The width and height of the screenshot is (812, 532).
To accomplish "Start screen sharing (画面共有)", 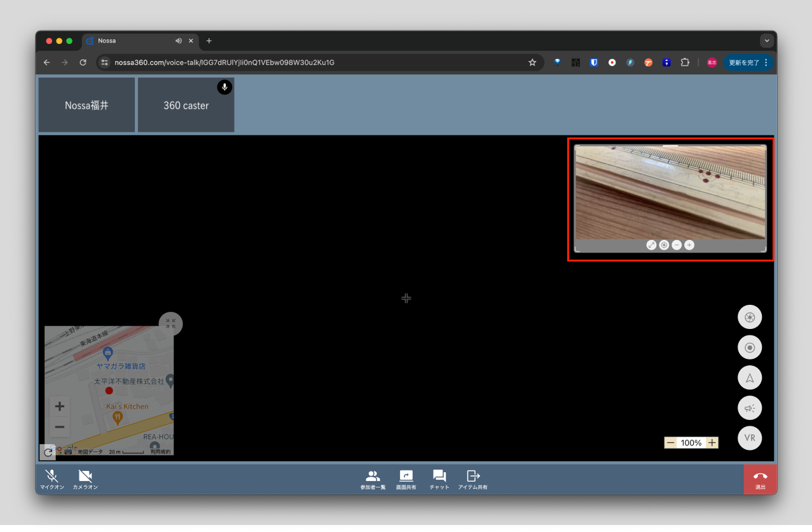I will [x=406, y=479].
